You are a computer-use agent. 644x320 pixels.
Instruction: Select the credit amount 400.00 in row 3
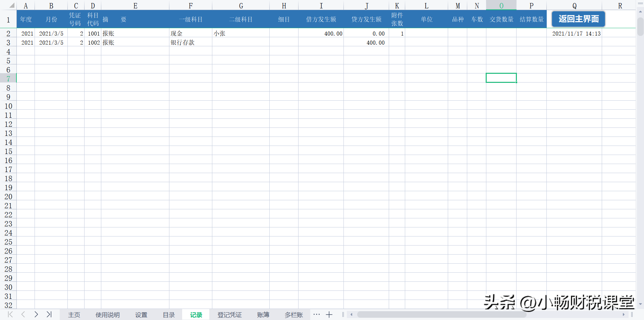tap(366, 42)
